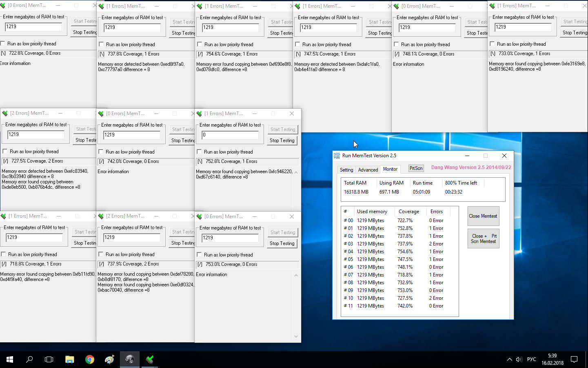Open the Windows Start menu
Viewport: 588px width, 368px height.
[10, 359]
